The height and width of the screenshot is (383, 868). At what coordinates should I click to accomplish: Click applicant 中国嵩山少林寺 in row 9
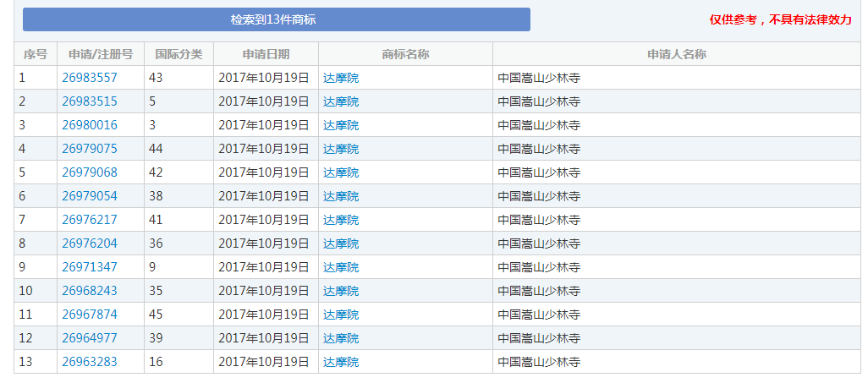pyautogui.click(x=539, y=267)
